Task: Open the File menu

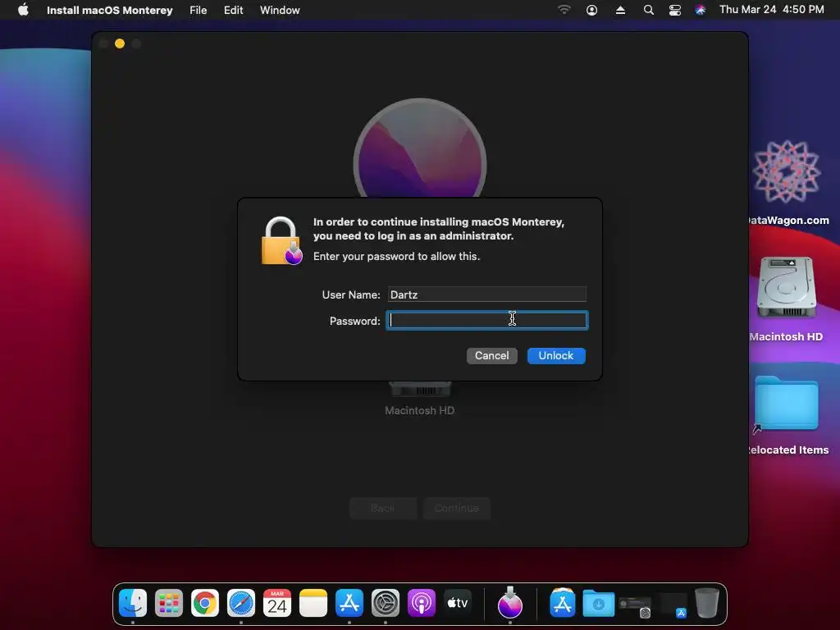Action: (x=198, y=10)
